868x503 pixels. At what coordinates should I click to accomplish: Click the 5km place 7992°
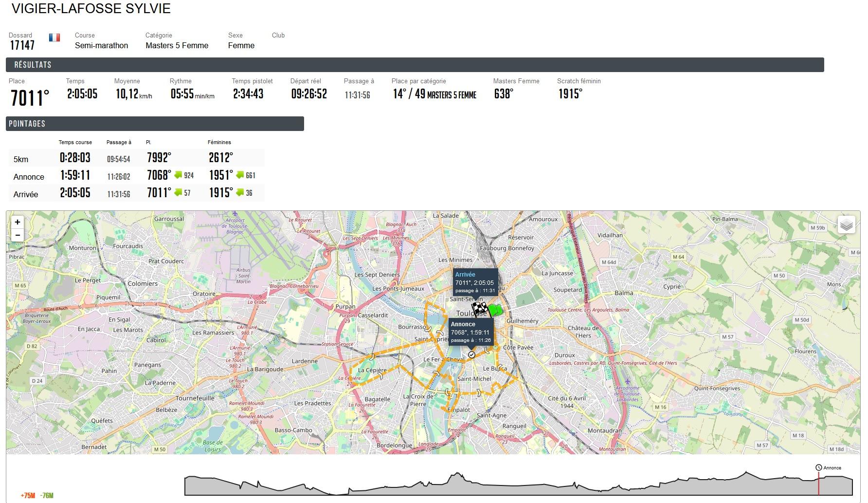tap(159, 158)
